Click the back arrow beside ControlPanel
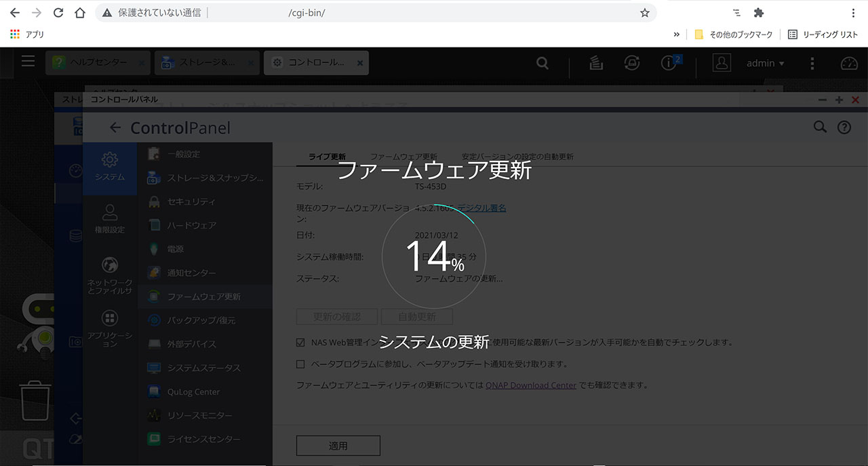The width and height of the screenshot is (868, 466). [x=115, y=128]
